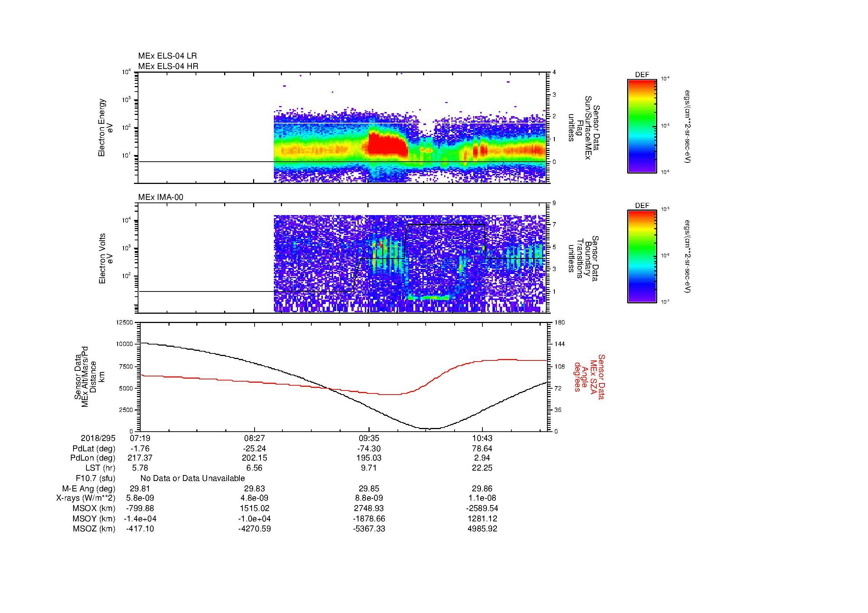The width and height of the screenshot is (868, 613).
Task: Click the top ergs/(cm**2-sr-sec-eV) units label
Action: click(688, 126)
